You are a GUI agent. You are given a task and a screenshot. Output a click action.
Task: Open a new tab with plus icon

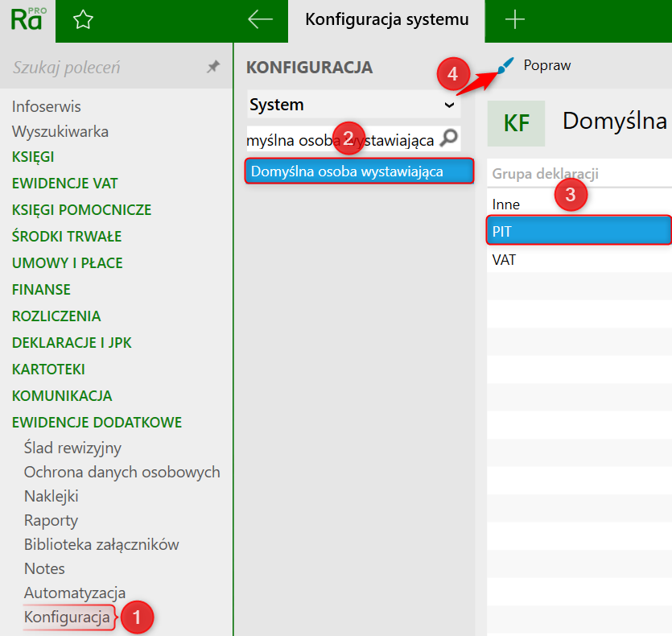(x=515, y=20)
